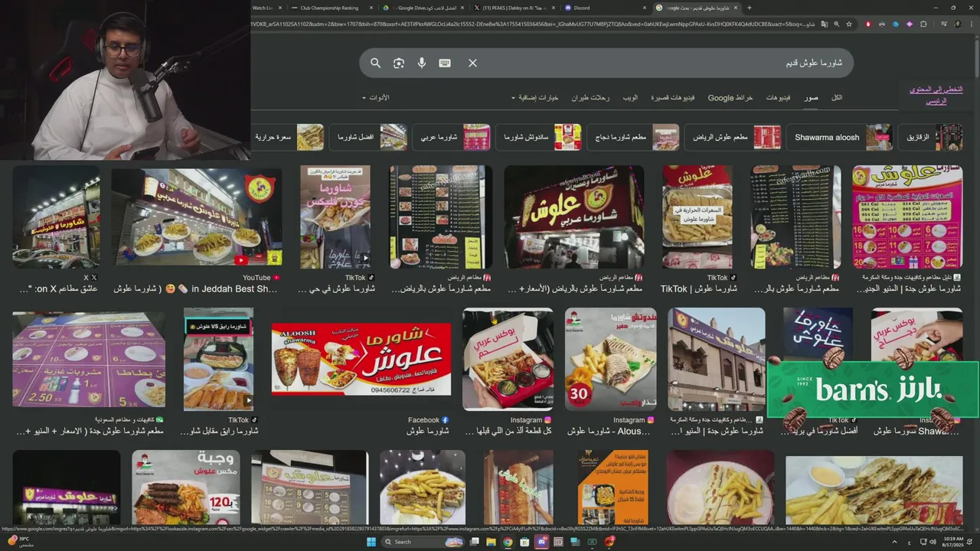Click the Facebook source label under the red banner
This screenshot has height=551, width=980.
428,420
